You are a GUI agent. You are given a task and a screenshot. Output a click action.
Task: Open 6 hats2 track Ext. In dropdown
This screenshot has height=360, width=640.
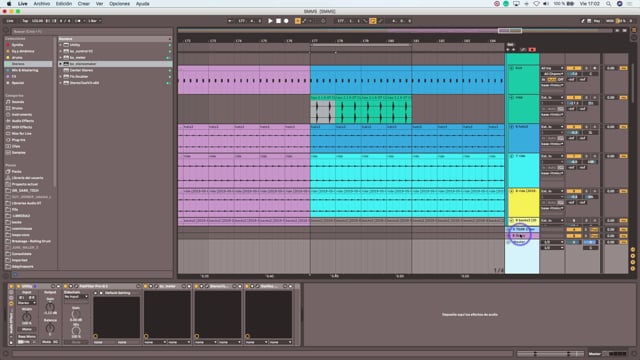tap(552, 127)
